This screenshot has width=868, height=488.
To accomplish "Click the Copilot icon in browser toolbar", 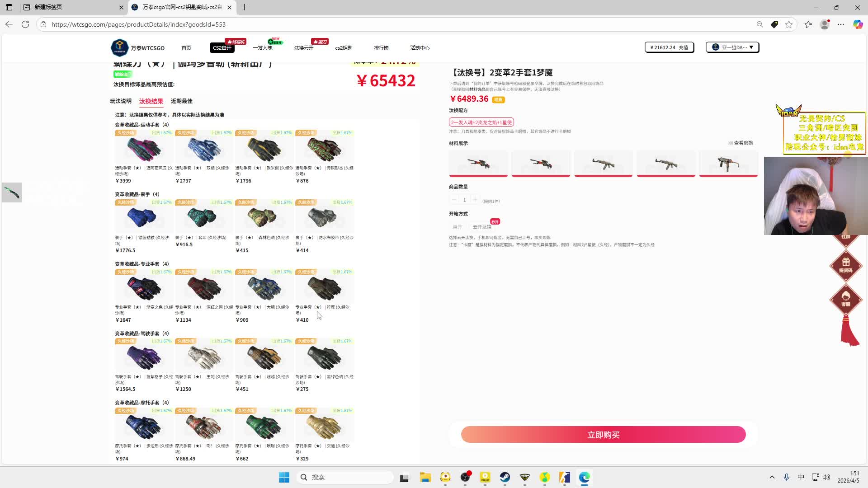I will (x=858, y=24).
